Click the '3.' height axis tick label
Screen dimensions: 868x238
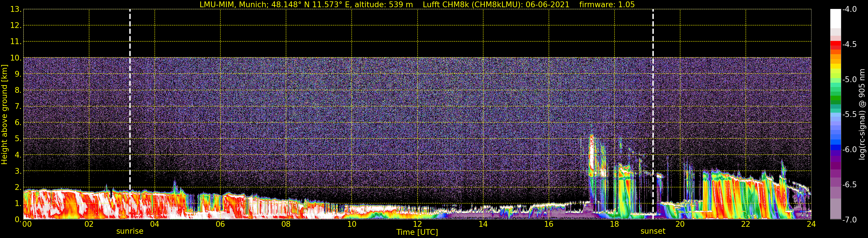click(x=18, y=171)
